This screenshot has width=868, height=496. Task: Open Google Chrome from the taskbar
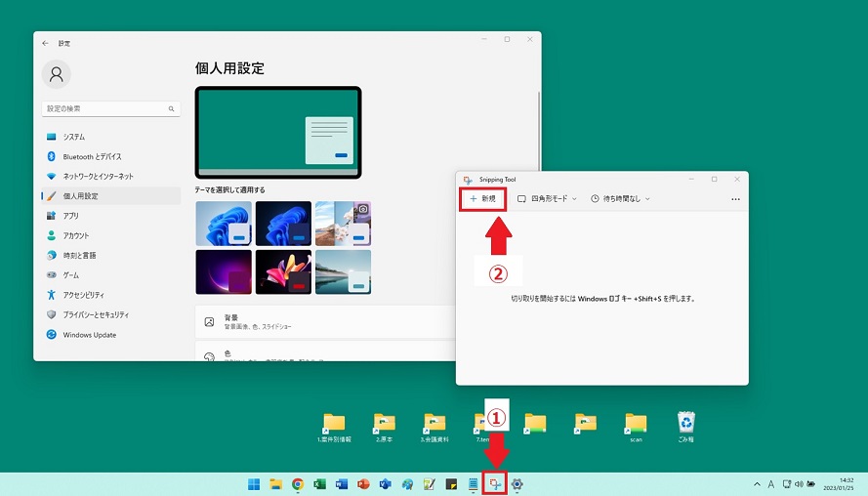[298, 484]
